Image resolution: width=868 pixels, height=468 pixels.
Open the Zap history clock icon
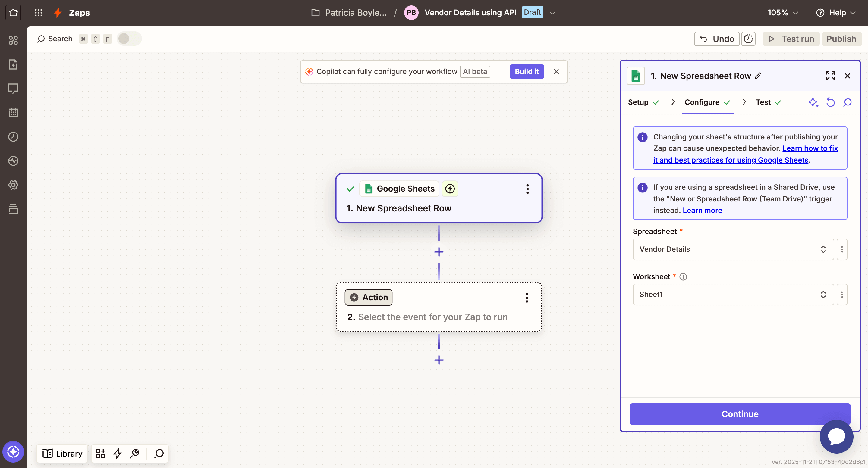coord(14,137)
